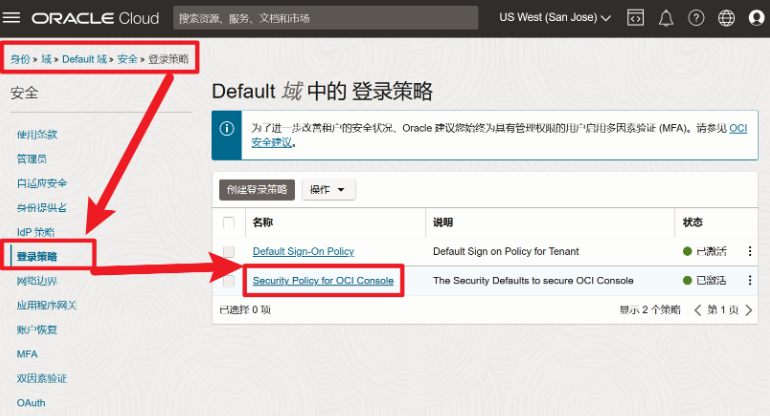Image resolution: width=770 pixels, height=416 pixels.
Task: Open the language globe icon
Action: tap(726, 18)
